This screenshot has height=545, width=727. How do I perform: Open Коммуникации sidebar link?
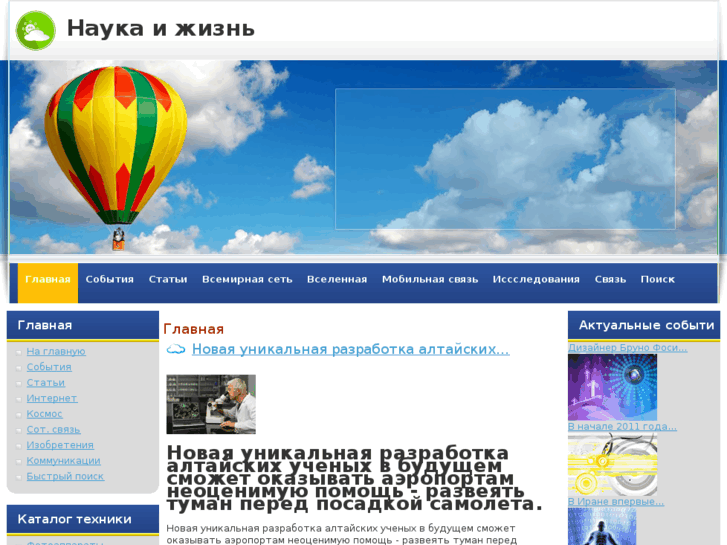[x=64, y=461]
